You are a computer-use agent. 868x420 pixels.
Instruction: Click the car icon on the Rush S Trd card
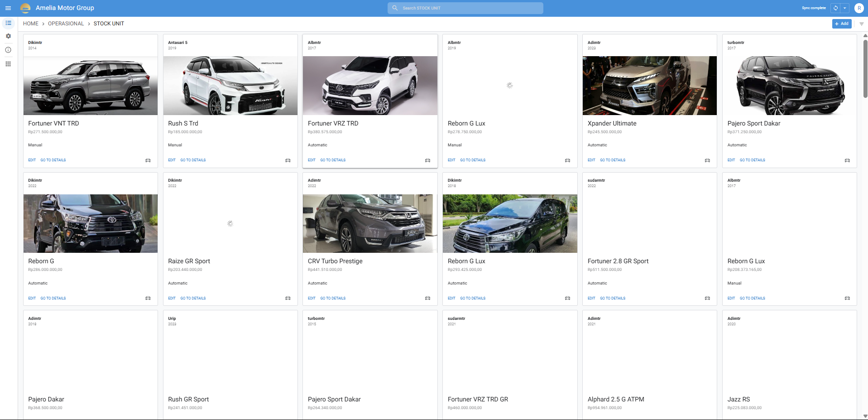click(288, 160)
